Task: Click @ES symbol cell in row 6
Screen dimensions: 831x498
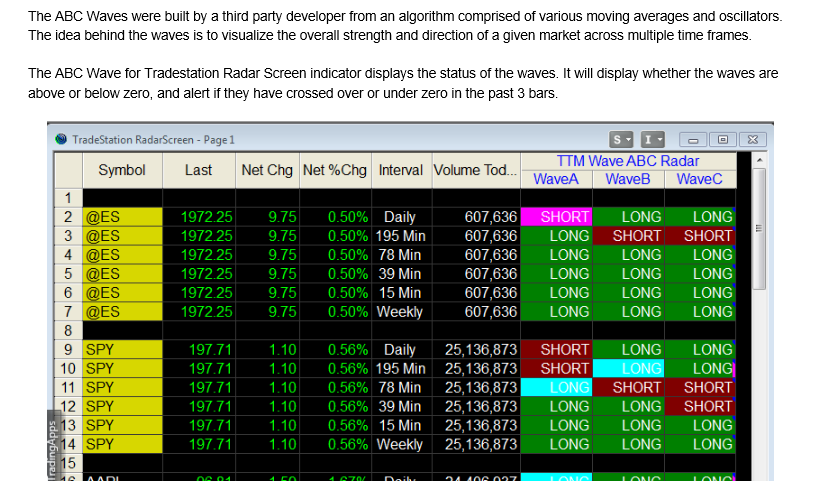Action: [122, 293]
